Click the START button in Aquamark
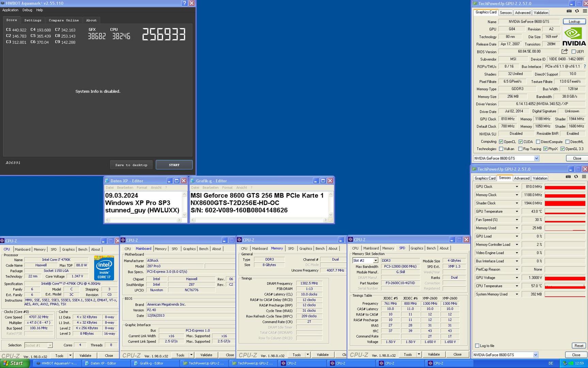This screenshot has width=588, height=368. (174, 165)
